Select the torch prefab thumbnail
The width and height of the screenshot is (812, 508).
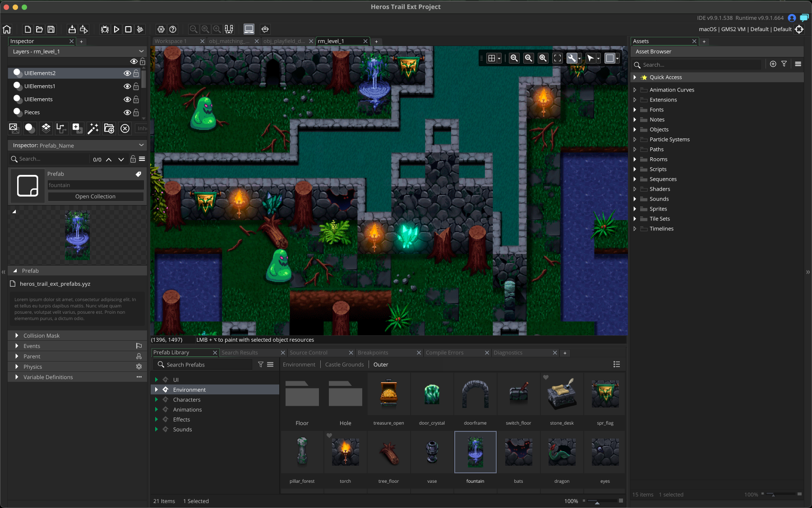coord(345,452)
